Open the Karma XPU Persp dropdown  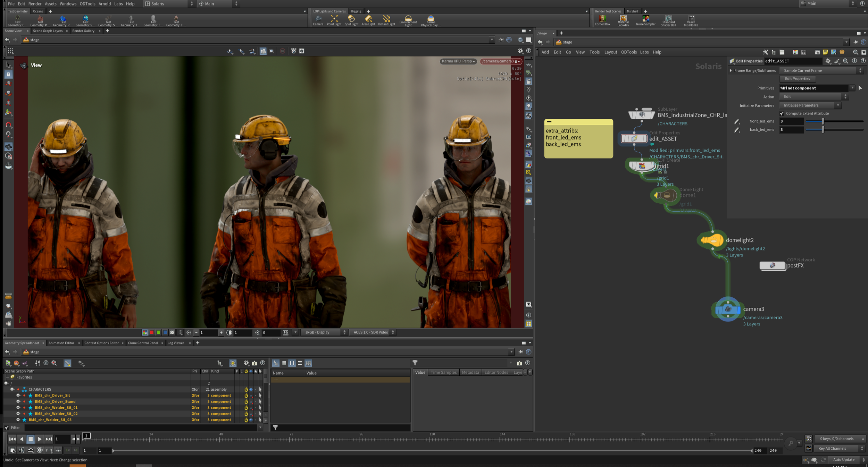tap(458, 61)
